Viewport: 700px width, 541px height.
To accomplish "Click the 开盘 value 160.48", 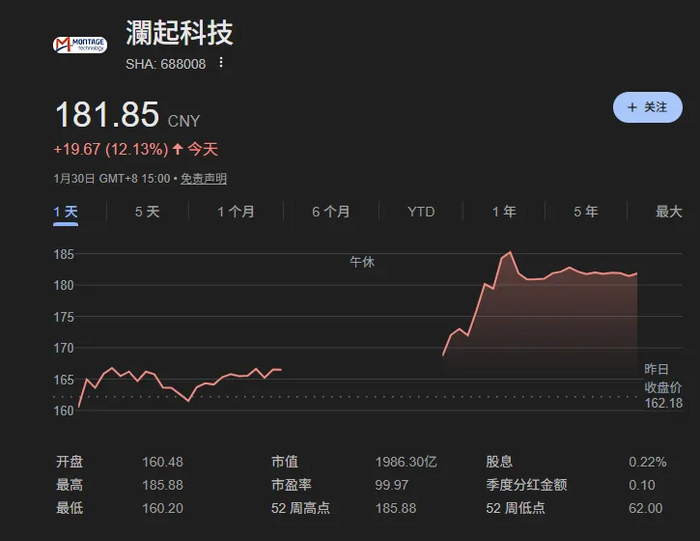I will (x=162, y=462).
